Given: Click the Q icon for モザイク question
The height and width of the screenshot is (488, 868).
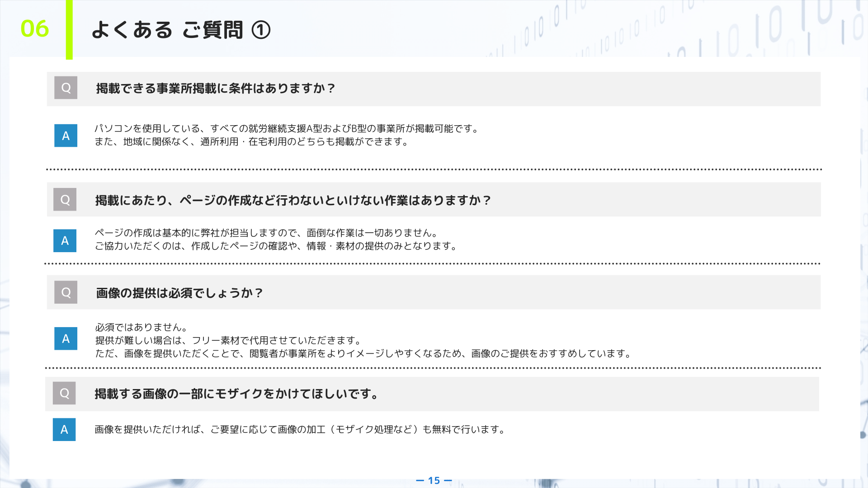Looking at the screenshot, I should click(x=64, y=393).
